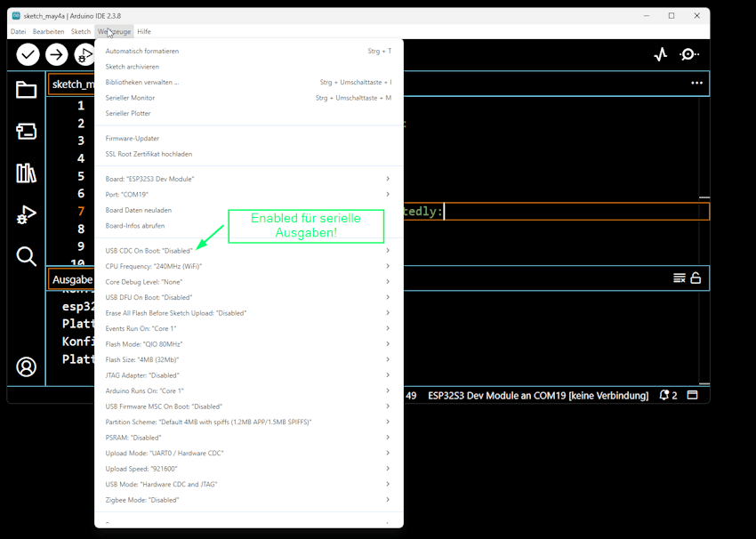
Task: Open Serieller Plotter menu entry
Action: coord(249,113)
